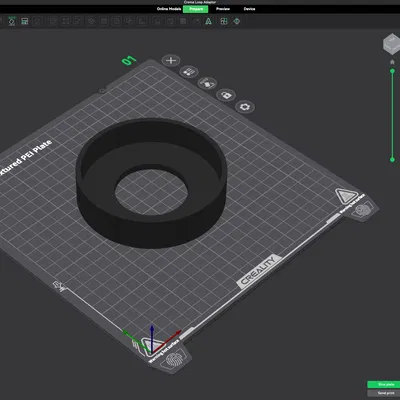Click the green 01 plate number label
The width and height of the screenshot is (400, 400).
(129, 61)
